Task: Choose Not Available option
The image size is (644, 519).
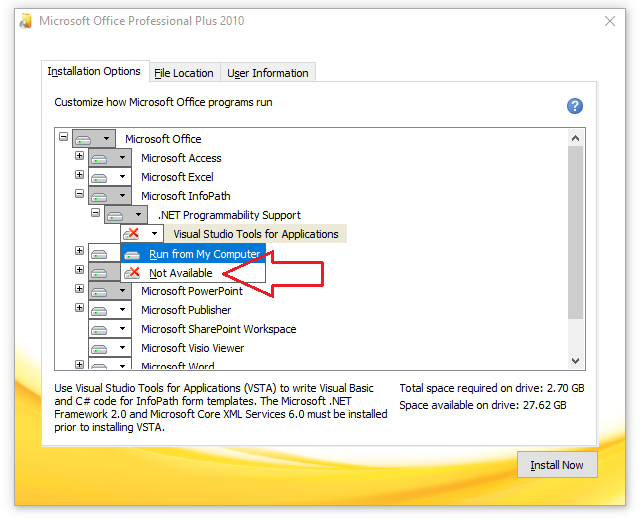Action: pos(193,273)
